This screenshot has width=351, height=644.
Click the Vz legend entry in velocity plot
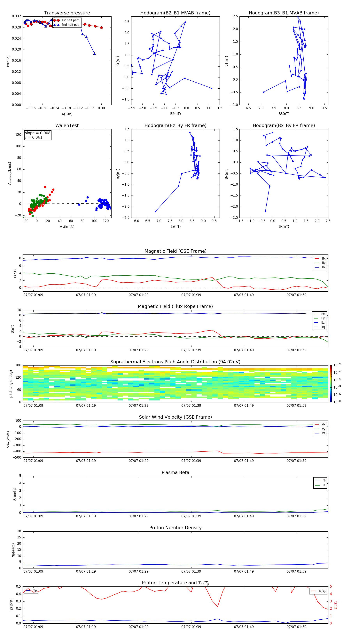(x=320, y=433)
